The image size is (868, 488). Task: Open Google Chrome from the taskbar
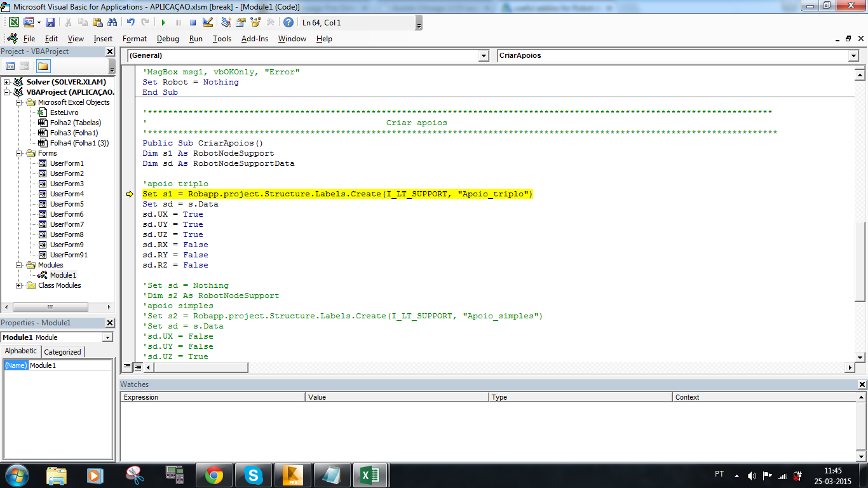point(214,475)
